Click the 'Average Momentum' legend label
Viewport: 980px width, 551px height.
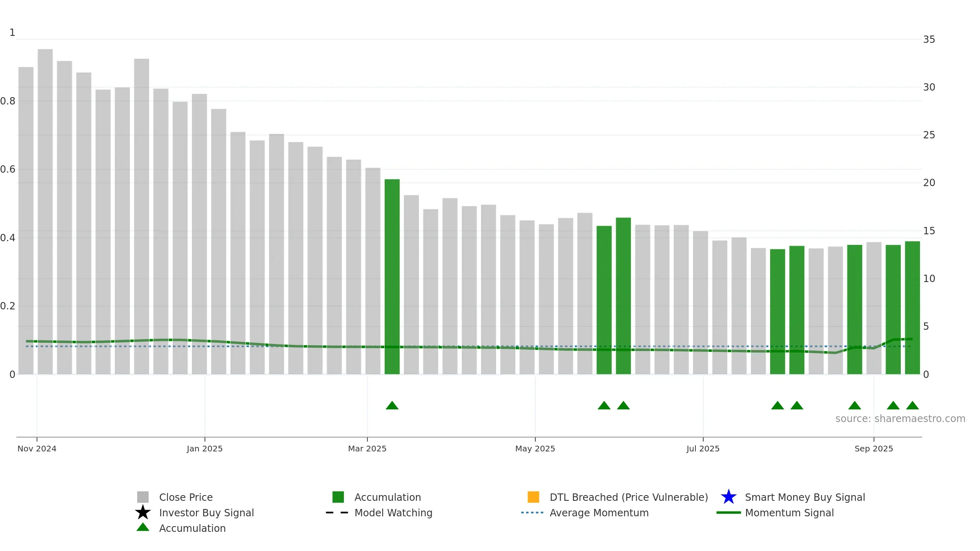(x=599, y=513)
